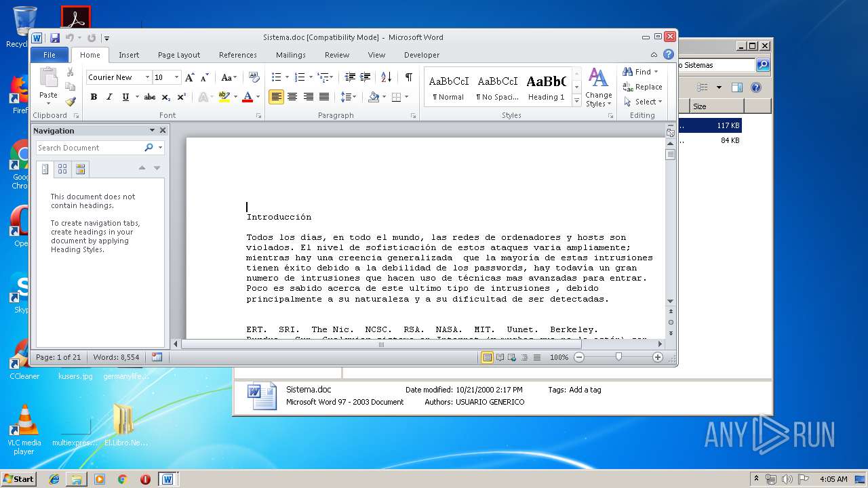Switch to the Insert tab
868x488 pixels.
coord(129,55)
